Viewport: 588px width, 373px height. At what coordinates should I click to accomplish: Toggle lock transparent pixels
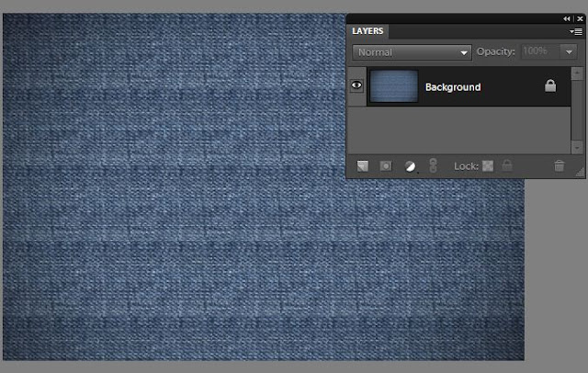[488, 165]
